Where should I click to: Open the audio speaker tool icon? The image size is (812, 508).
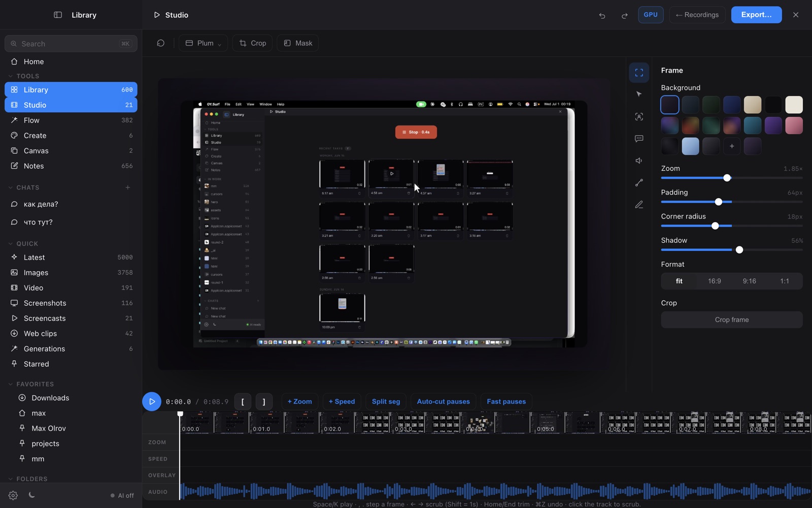pos(639,161)
